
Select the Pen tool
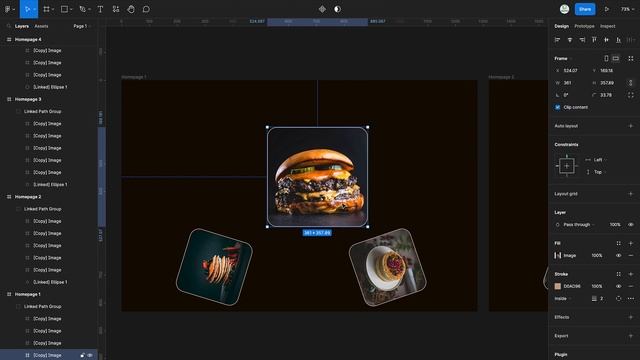(82, 9)
